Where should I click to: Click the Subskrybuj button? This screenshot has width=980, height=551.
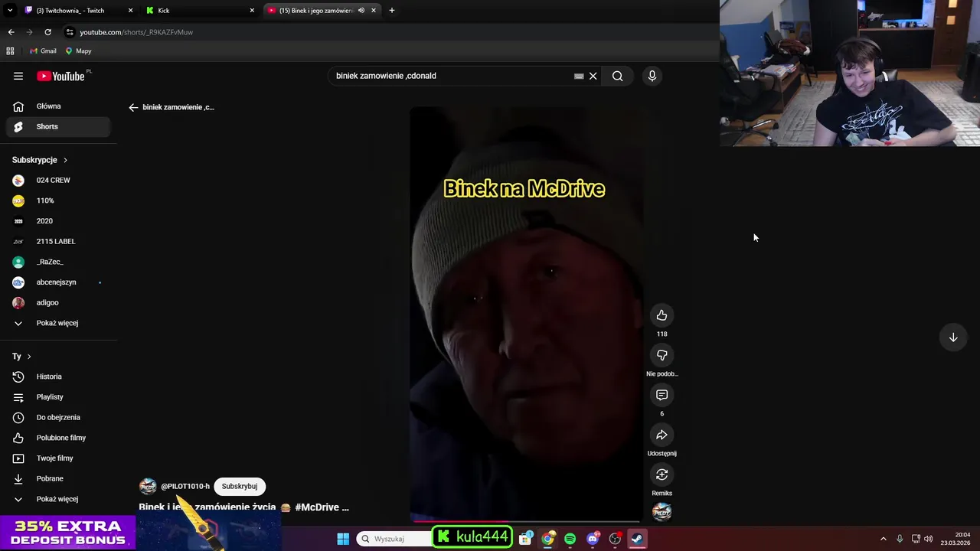coord(240,486)
